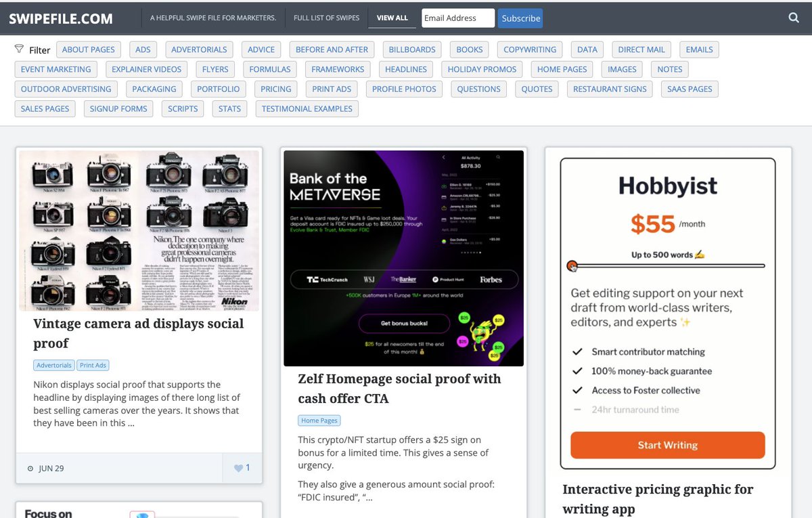This screenshot has width=812, height=518.
Task: Choose Explainer Videos filter
Action: pyautogui.click(x=147, y=69)
